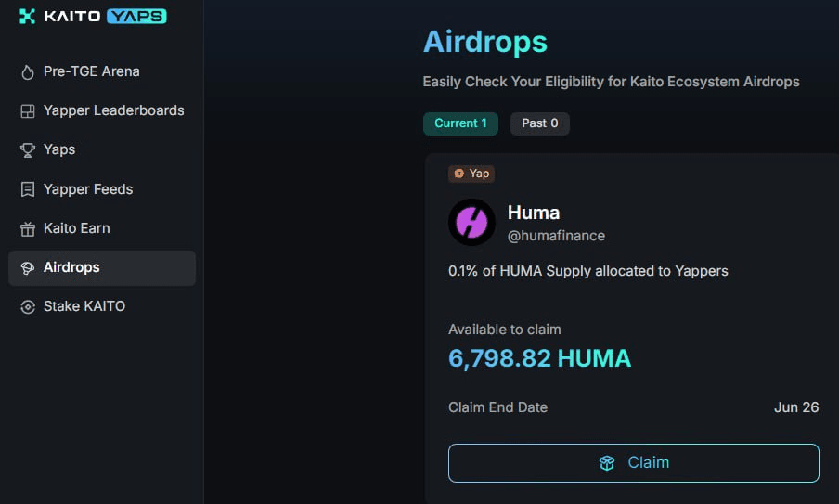Switch to the Past 0 tab
Screen dimensions: 839x504
(539, 123)
